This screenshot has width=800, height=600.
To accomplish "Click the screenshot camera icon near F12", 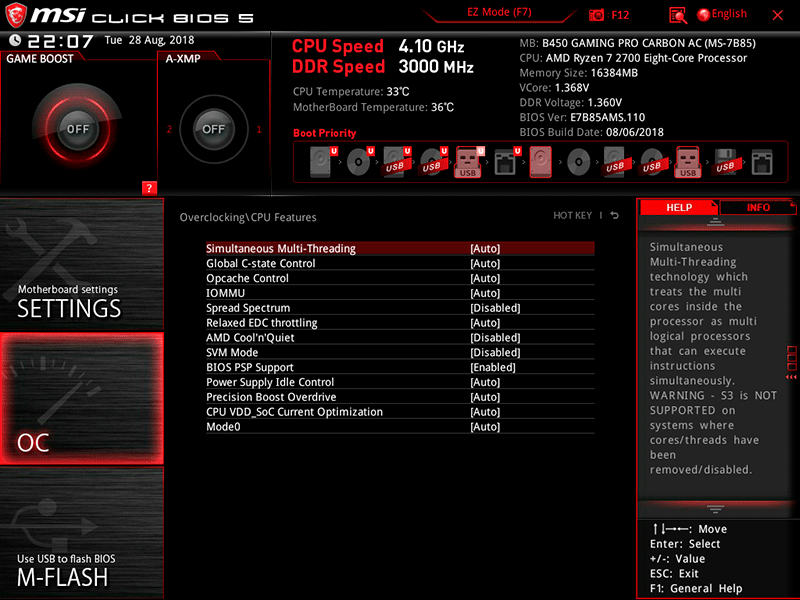I will tap(597, 13).
